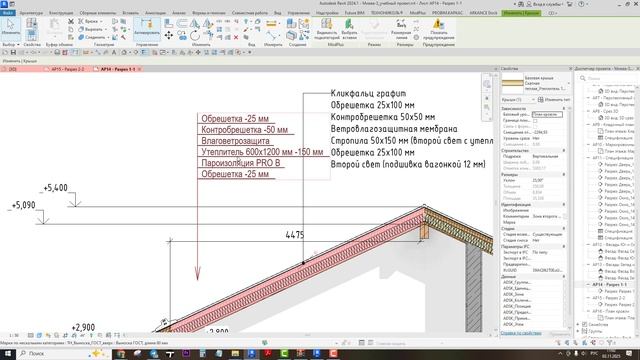Open the Windows Start menu
This screenshot has height=360, width=640.
[x=7, y=353]
